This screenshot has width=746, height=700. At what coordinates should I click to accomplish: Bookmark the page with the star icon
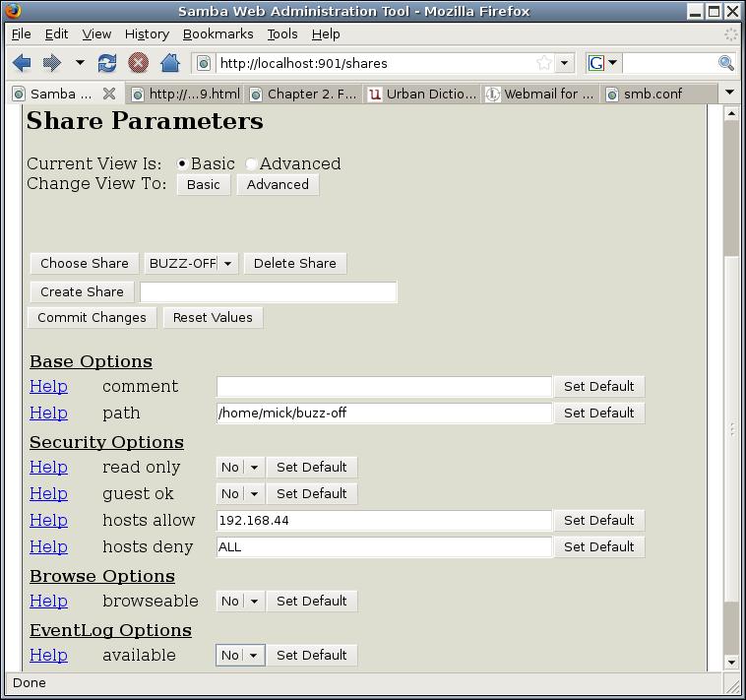543,63
